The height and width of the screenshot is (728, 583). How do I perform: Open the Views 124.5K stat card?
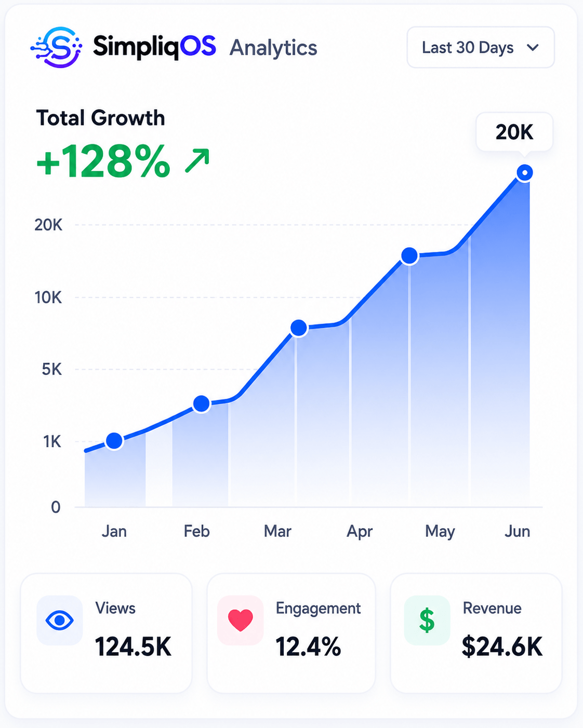coord(106,633)
